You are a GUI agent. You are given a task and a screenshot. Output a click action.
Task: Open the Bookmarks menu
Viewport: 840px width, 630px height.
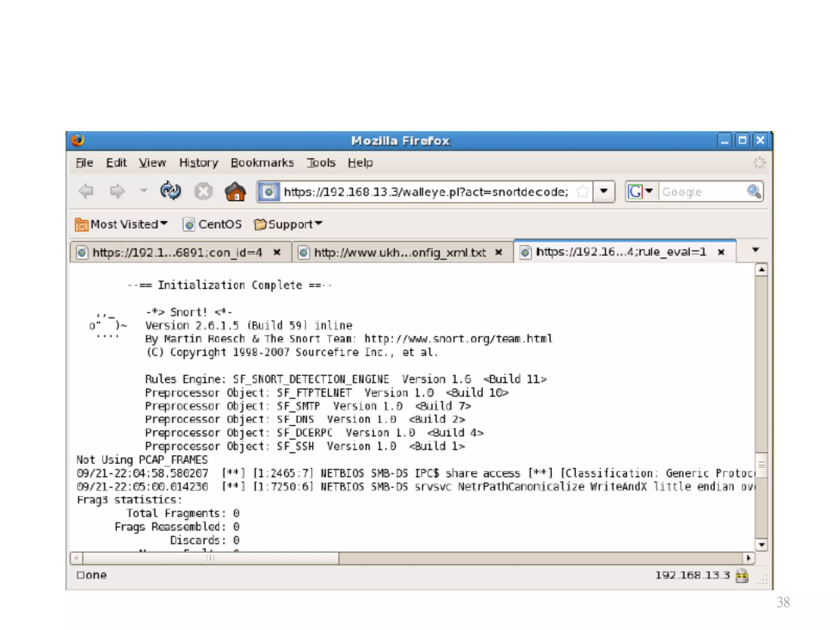(x=262, y=163)
